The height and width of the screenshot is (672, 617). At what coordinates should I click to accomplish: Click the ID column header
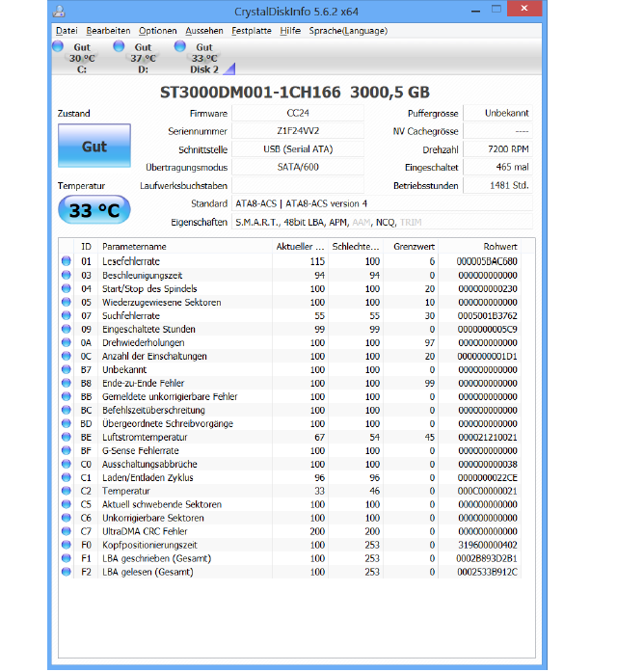pos(86,247)
